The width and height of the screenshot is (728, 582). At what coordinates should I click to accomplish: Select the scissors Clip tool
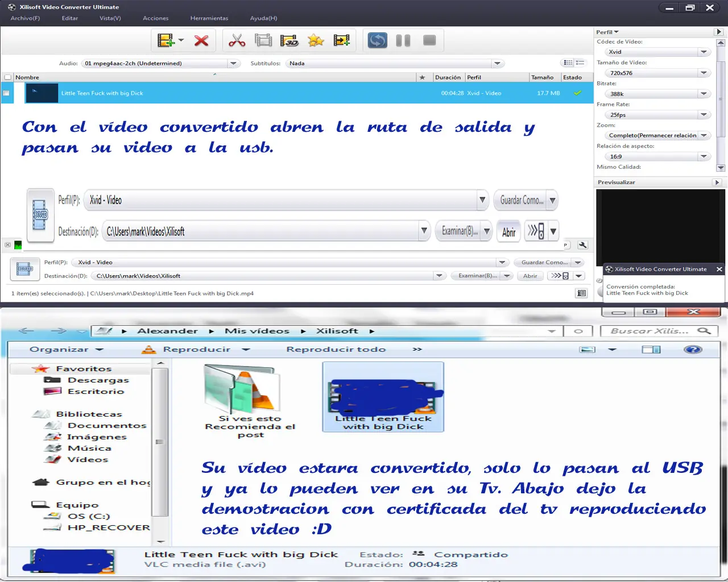click(x=237, y=40)
